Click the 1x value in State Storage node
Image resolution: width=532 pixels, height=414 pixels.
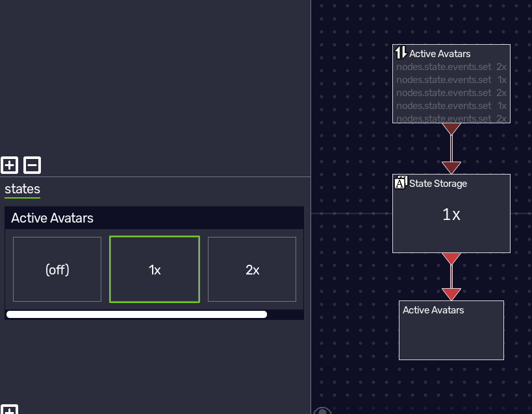(451, 215)
